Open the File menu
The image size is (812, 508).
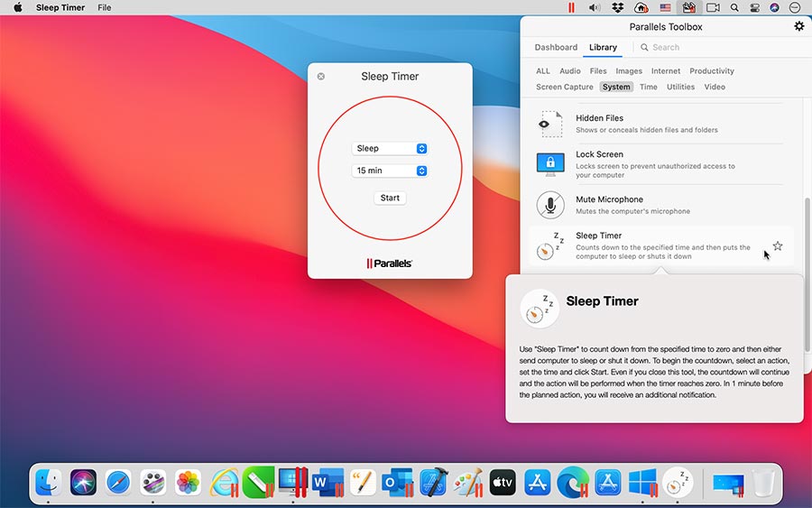105,7
